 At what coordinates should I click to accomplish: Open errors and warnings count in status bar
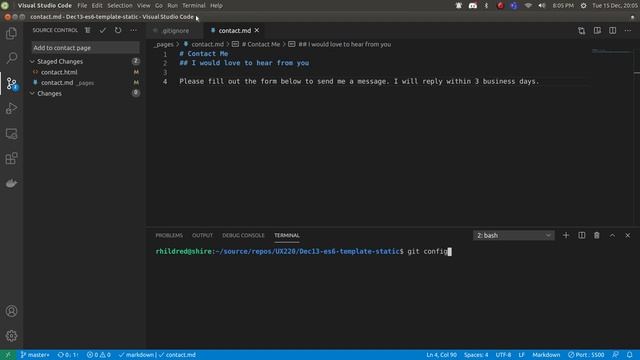pyautogui.click(x=98, y=355)
